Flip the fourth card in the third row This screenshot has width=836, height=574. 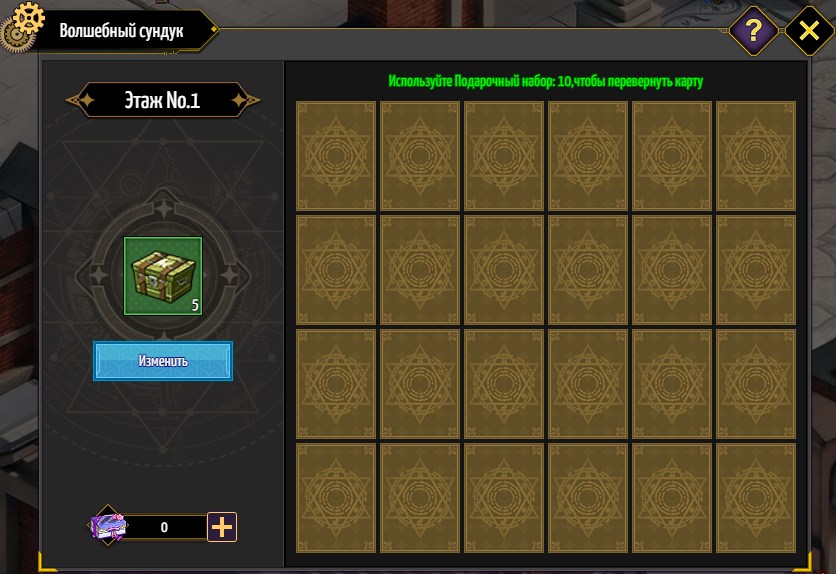point(588,384)
